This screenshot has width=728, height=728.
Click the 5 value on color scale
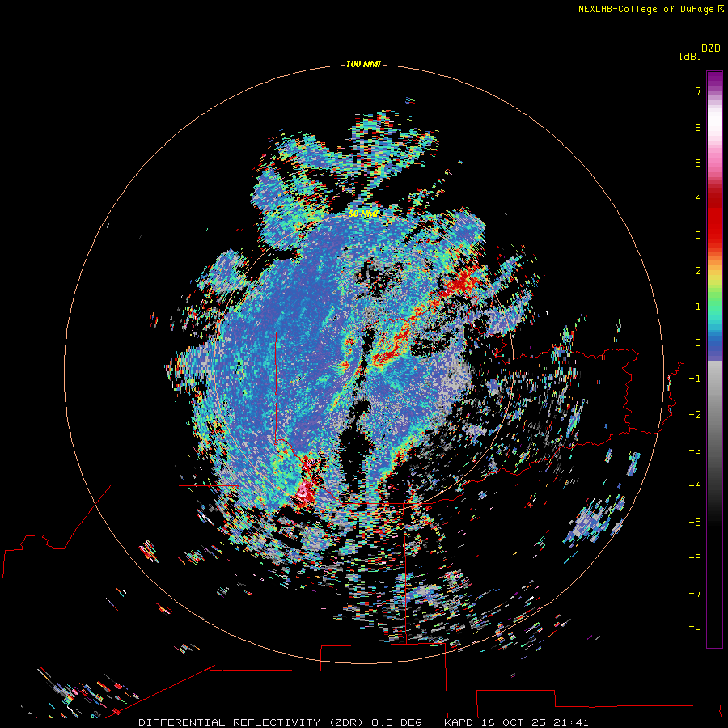click(x=698, y=163)
